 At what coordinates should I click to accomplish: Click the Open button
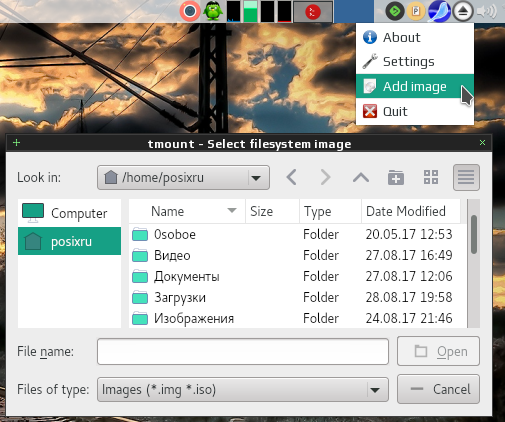(438, 351)
